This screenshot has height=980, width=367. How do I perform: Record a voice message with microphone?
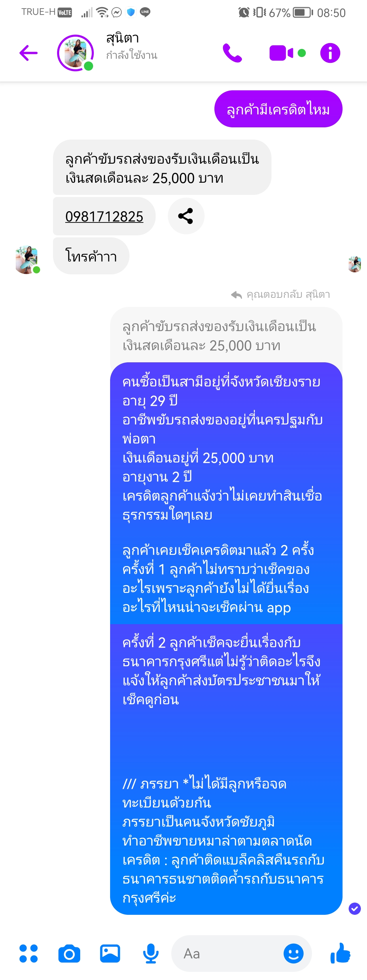(x=151, y=954)
